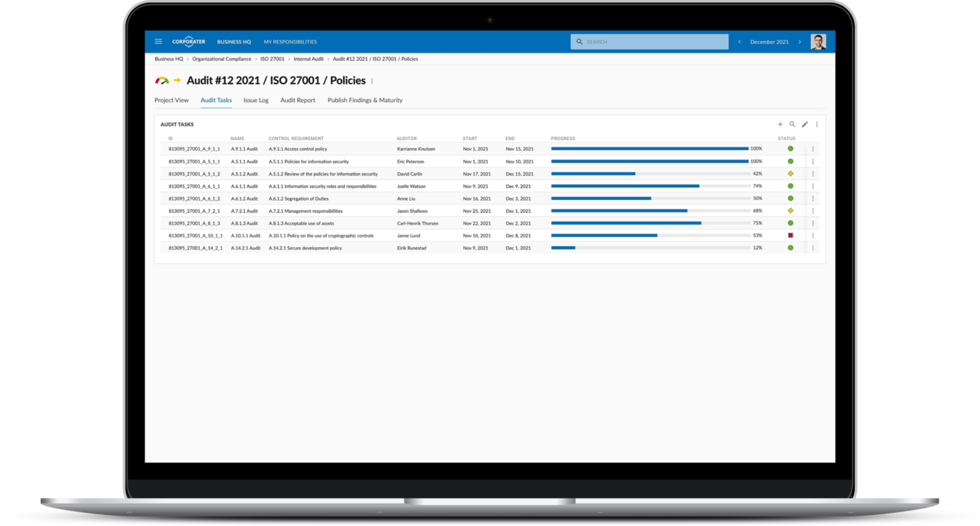The height and width of the screenshot is (526, 980).
Task: Click the user profile avatar
Action: [x=819, y=41]
